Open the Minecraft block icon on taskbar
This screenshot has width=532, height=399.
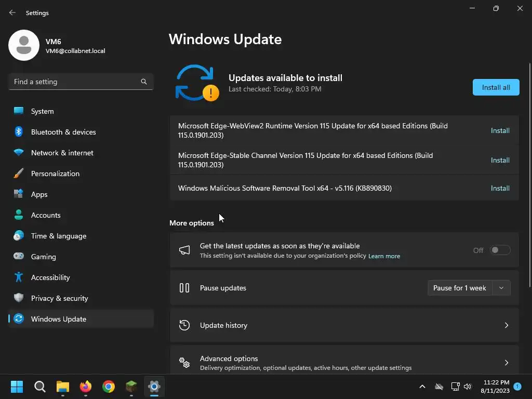131,387
